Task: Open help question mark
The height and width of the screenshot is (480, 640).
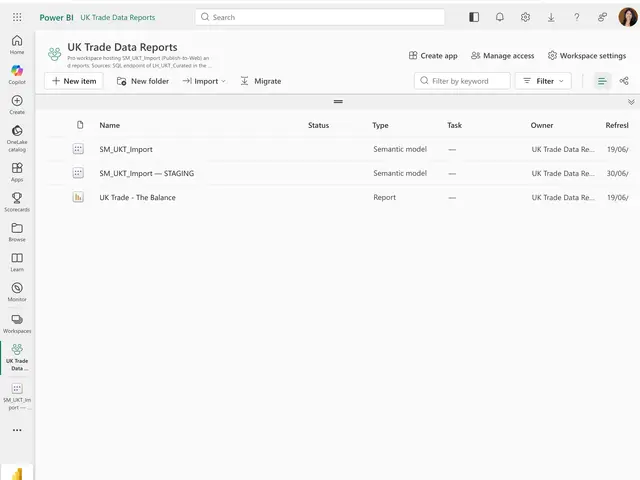Action: point(576,17)
